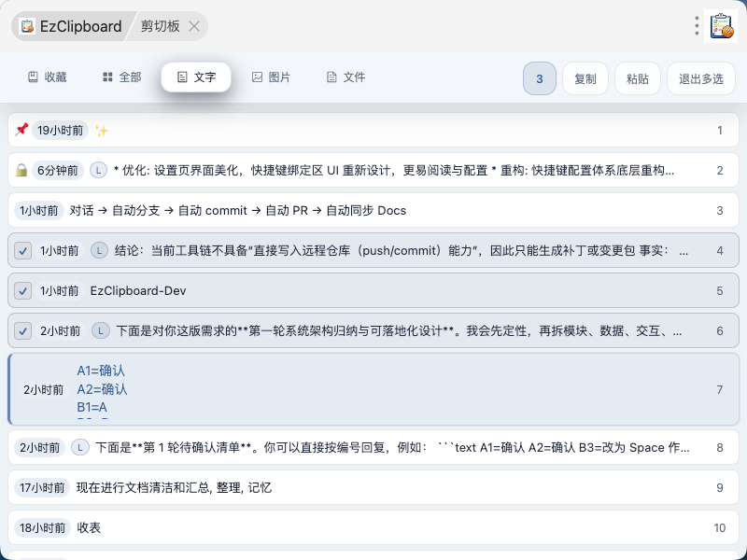Switch to the 全部 tab
Screen dimensions: 747x560
122,77
